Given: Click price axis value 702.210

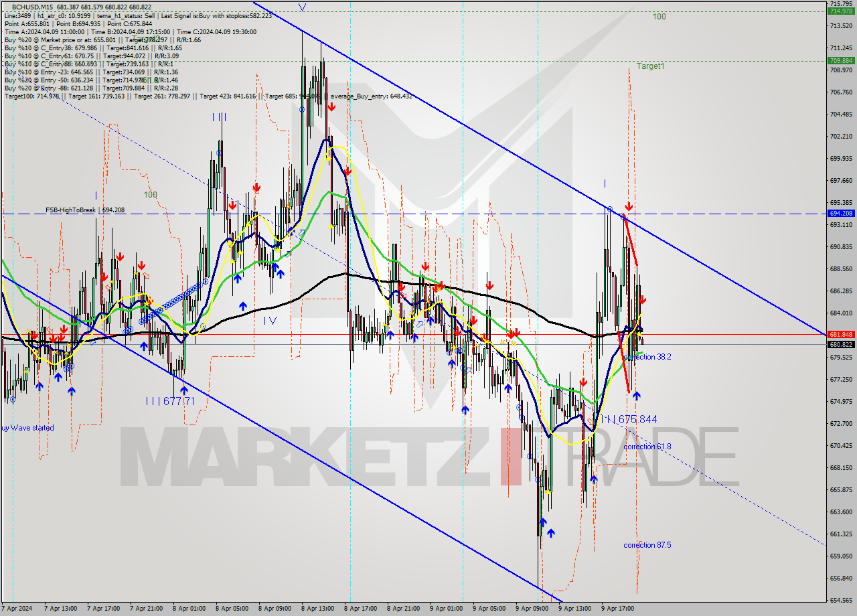Looking at the screenshot, I should click(x=841, y=136).
